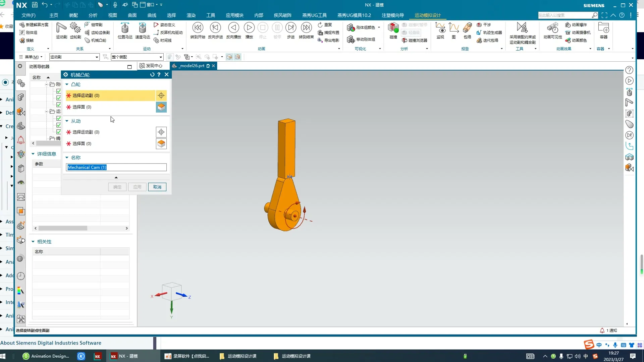Toggle the last visible navigator tree checkbox
The height and width of the screenshot is (362, 644).
[59, 132]
